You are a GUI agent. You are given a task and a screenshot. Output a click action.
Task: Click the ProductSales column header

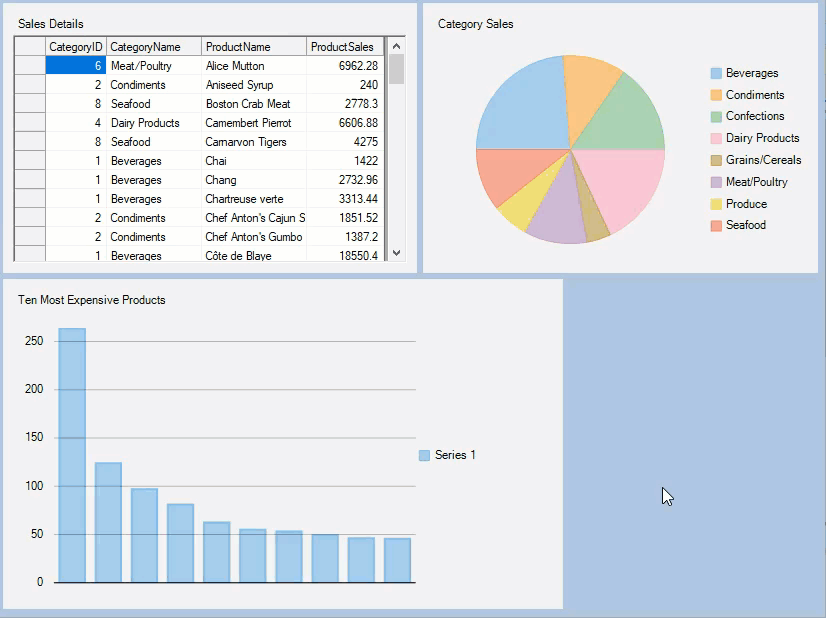(344, 47)
